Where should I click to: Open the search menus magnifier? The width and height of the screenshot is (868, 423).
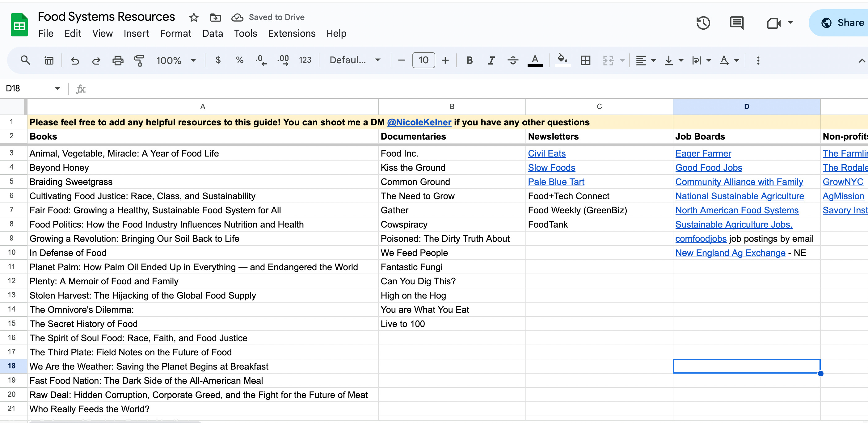(x=25, y=60)
